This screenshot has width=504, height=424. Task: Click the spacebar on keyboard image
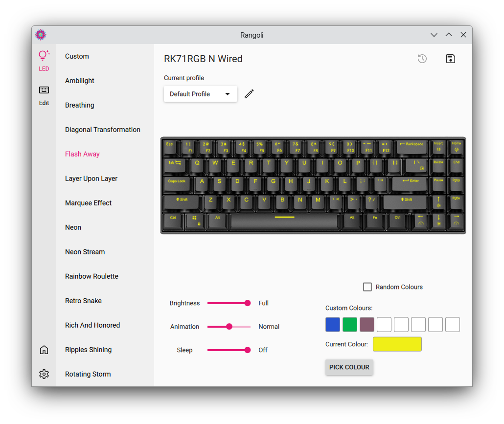pyautogui.click(x=284, y=222)
